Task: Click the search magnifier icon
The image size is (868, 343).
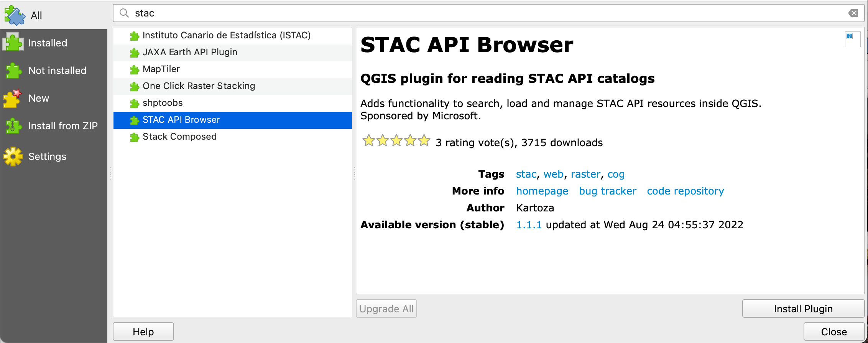Action: tap(124, 13)
